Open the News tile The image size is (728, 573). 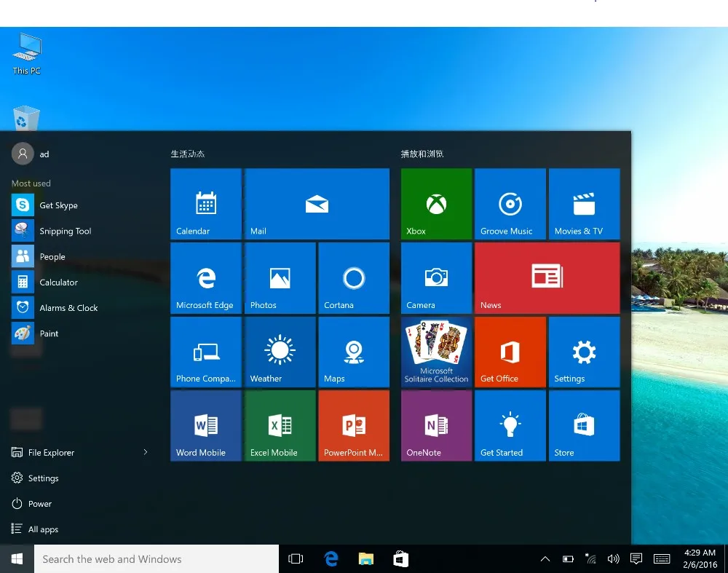[547, 277]
